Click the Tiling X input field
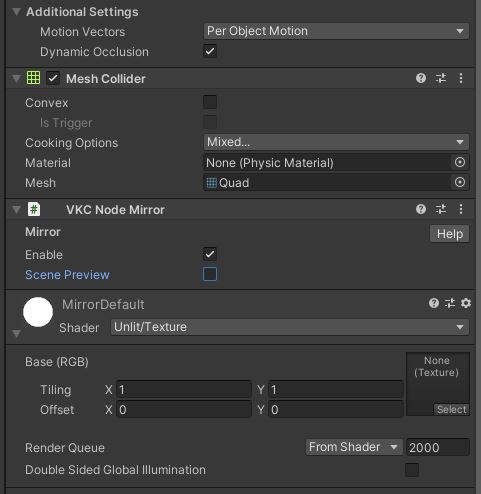The height and width of the screenshot is (494, 481). click(184, 390)
